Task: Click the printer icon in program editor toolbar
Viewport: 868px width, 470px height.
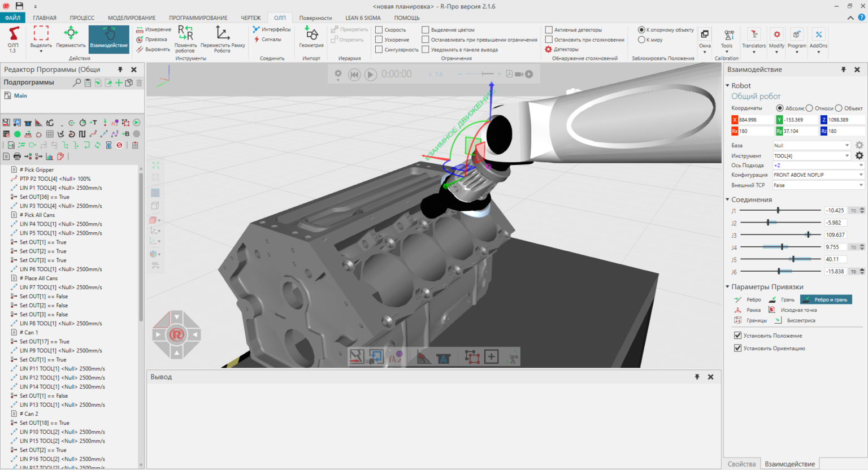Action: (16, 156)
